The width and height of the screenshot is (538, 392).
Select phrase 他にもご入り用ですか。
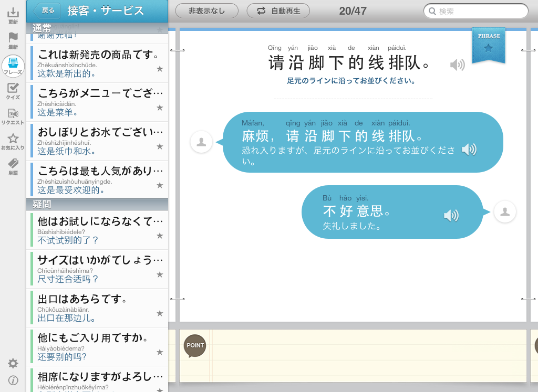(x=97, y=346)
